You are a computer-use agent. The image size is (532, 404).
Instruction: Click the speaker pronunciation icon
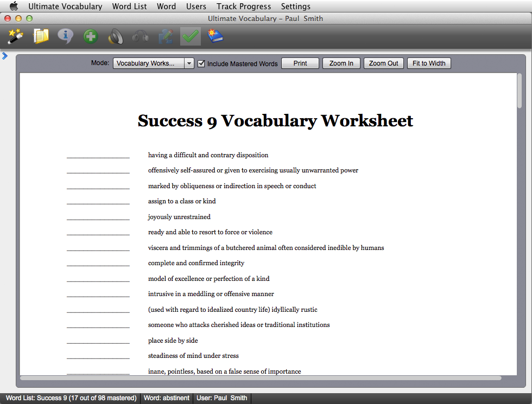point(116,36)
